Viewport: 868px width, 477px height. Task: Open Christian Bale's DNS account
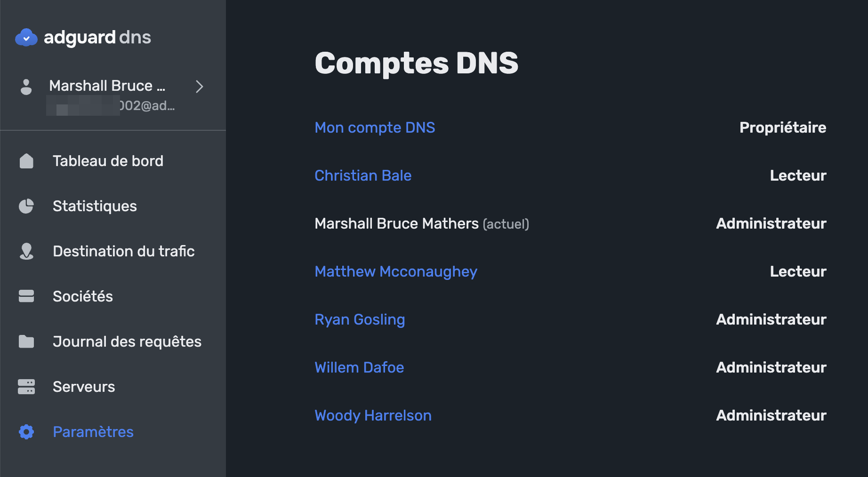[x=363, y=175]
